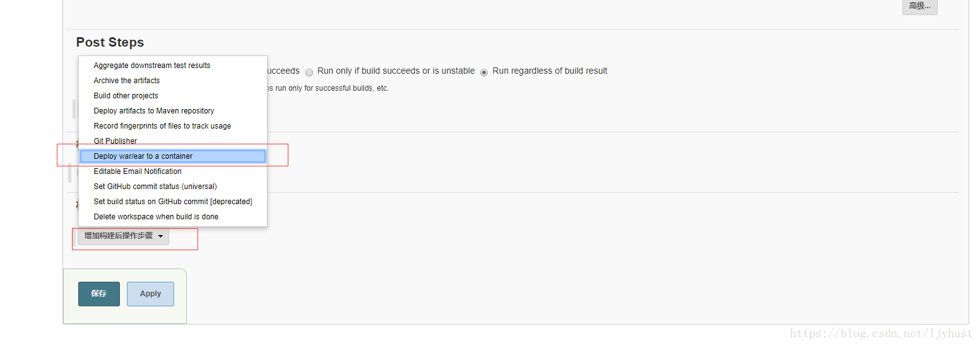
Task: Click the dropdown arrow beside 增加构建后操作步骤
Action: point(160,236)
